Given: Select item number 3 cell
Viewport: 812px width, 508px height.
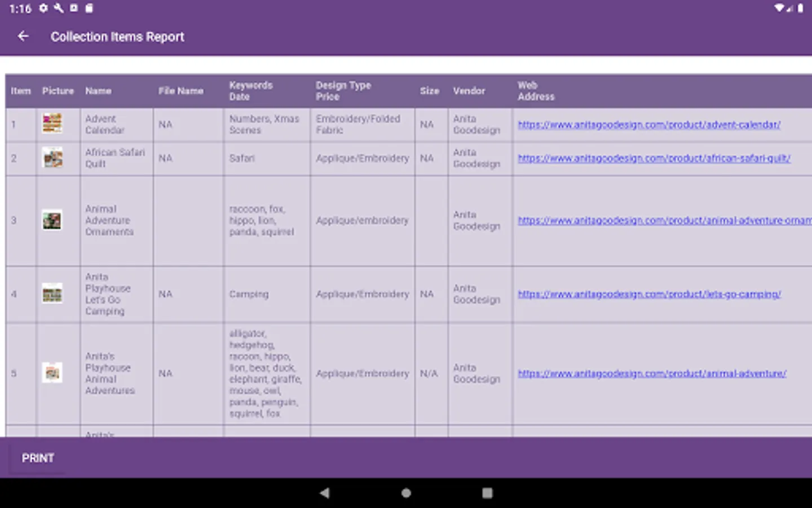Looking at the screenshot, I should click(x=21, y=221).
